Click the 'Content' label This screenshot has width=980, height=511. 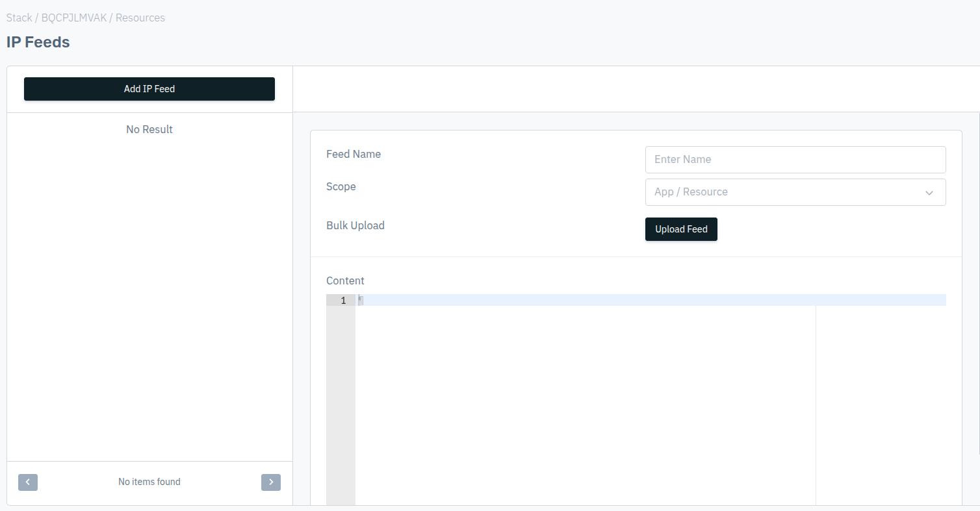(345, 280)
